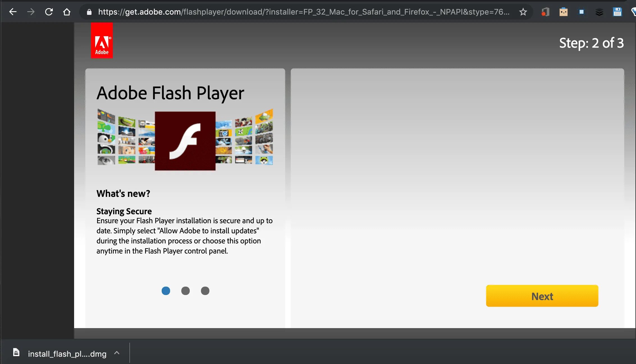Click the URL address bar text
Image resolution: width=636 pixels, height=364 pixels.
click(x=303, y=12)
